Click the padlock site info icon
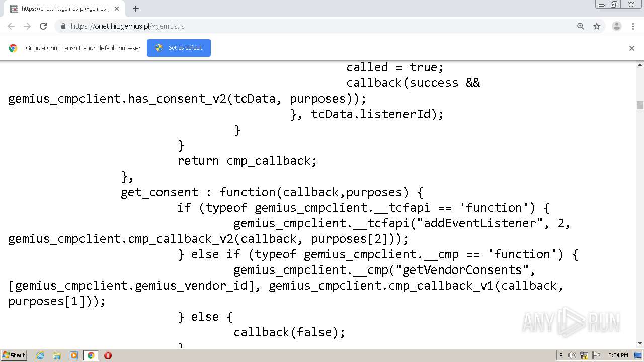The image size is (644, 362). tap(63, 26)
